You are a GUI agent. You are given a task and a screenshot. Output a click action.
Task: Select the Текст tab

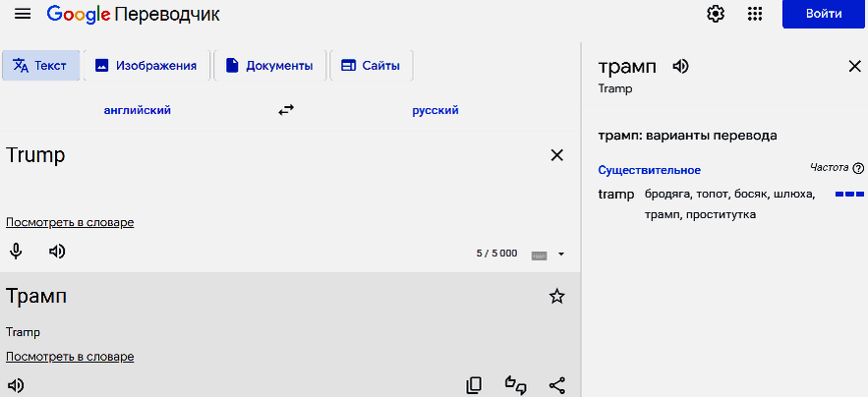coord(40,65)
